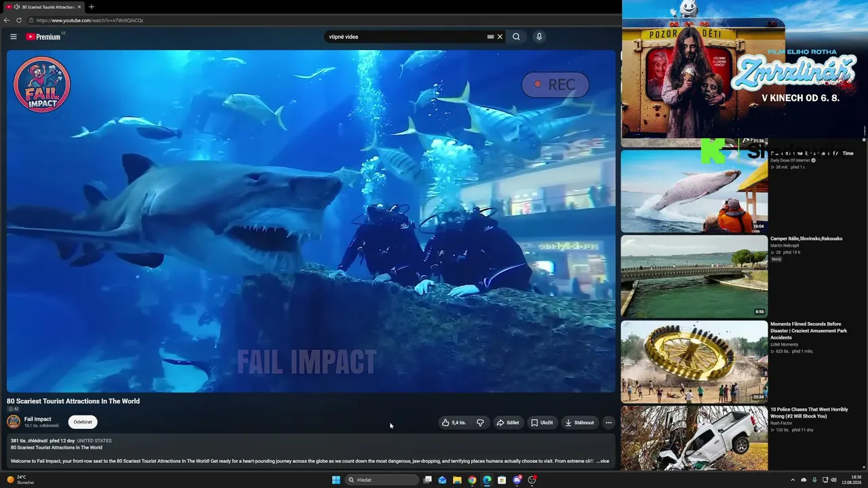Go back with the browser back arrow
The height and width of the screenshot is (488, 868).
pos(7,20)
